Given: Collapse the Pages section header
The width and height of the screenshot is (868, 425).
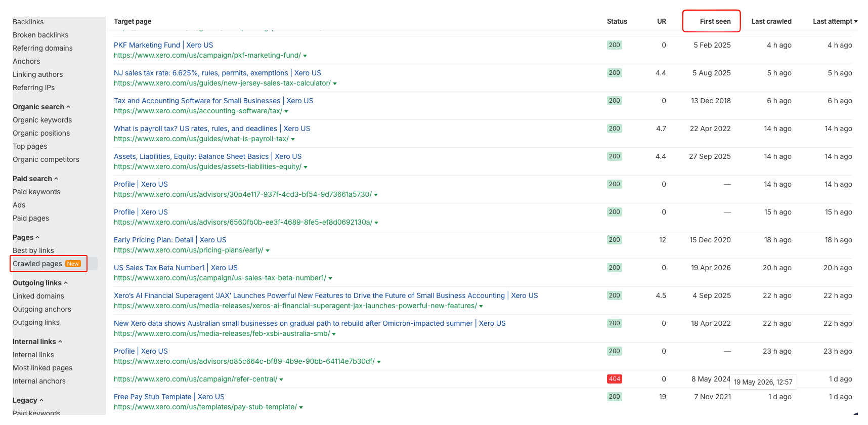Looking at the screenshot, I should (26, 237).
